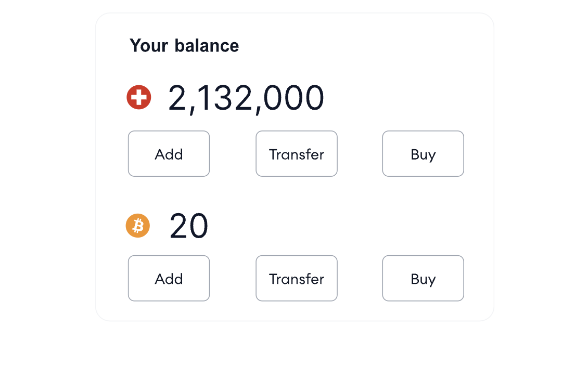This screenshot has height=366, width=588.
Task: Add funds to the Bitcoin balance
Action: (169, 279)
